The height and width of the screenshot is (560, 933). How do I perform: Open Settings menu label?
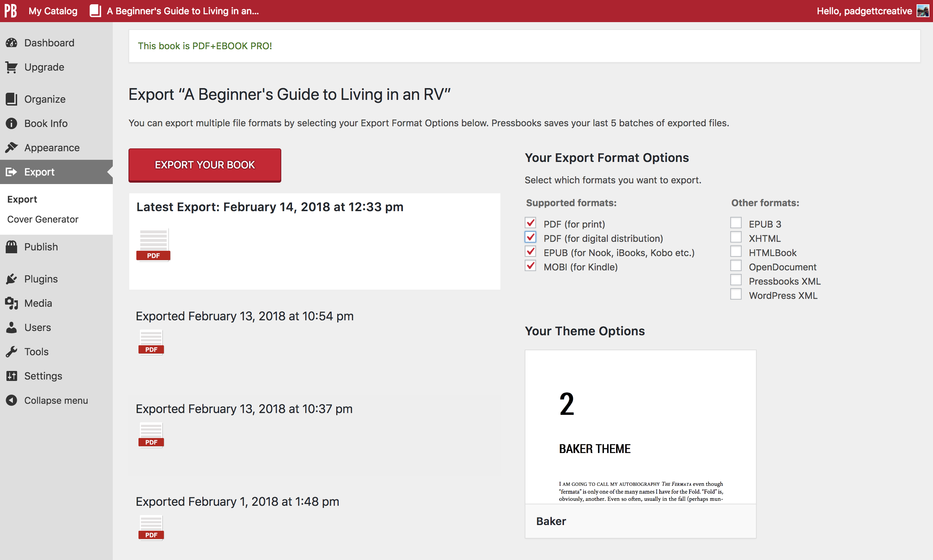pos(44,376)
